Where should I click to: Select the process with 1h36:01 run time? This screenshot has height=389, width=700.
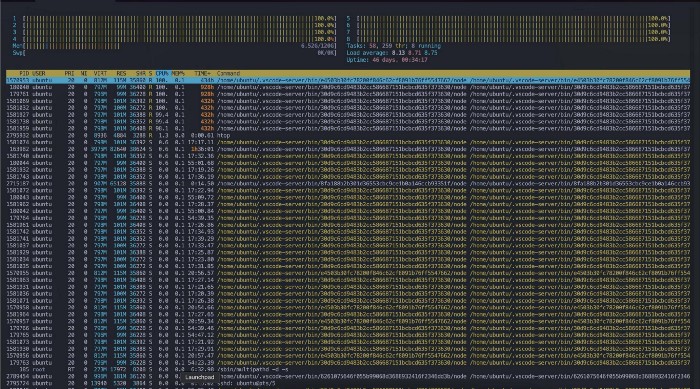coord(348,149)
